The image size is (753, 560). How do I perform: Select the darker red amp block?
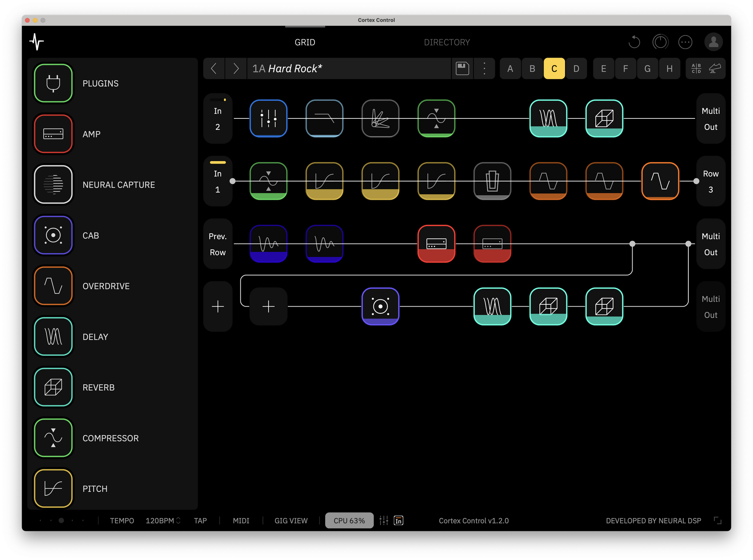point(492,244)
